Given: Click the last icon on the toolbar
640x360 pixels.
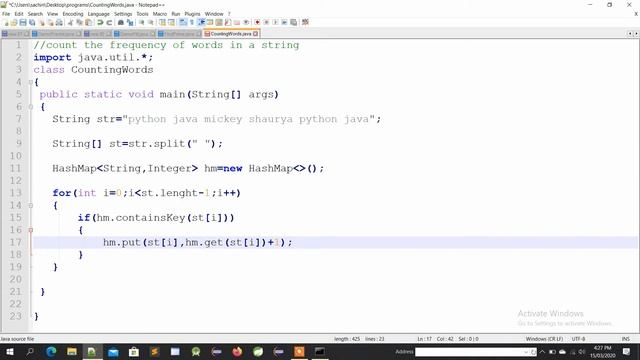Looking at the screenshot, I should pos(305,22).
